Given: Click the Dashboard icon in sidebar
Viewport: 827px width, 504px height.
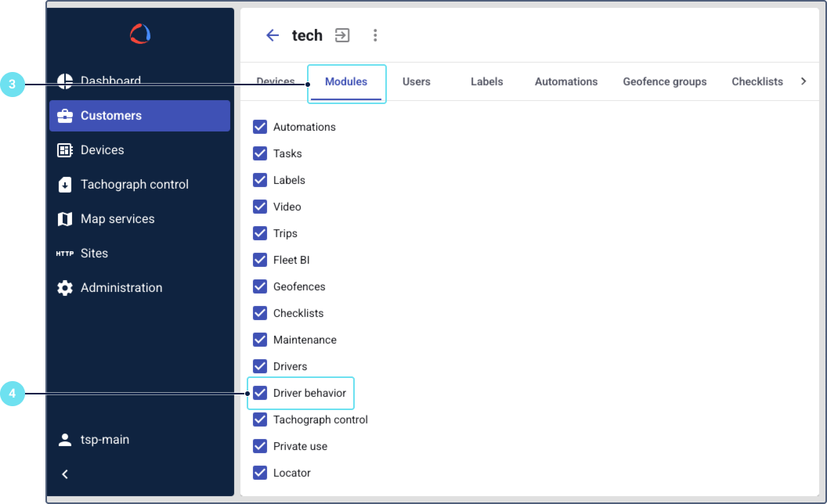Looking at the screenshot, I should [x=65, y=81].
